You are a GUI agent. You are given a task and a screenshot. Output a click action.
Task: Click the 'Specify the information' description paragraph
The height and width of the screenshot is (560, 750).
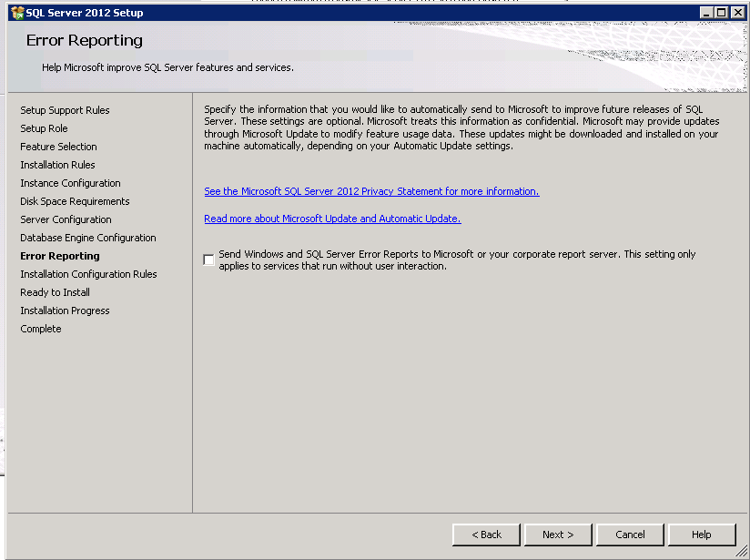tap(461, 127)
